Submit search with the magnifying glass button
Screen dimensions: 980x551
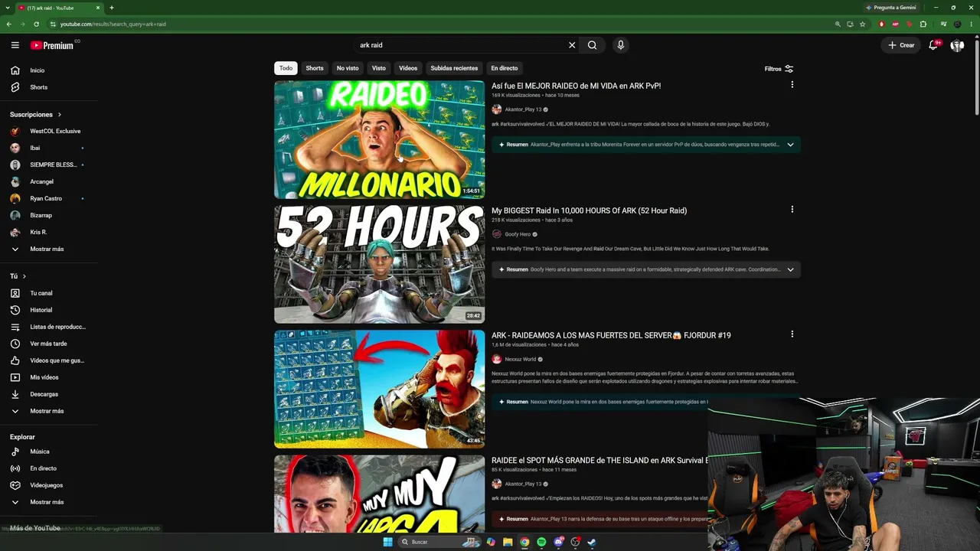(593, 45)
